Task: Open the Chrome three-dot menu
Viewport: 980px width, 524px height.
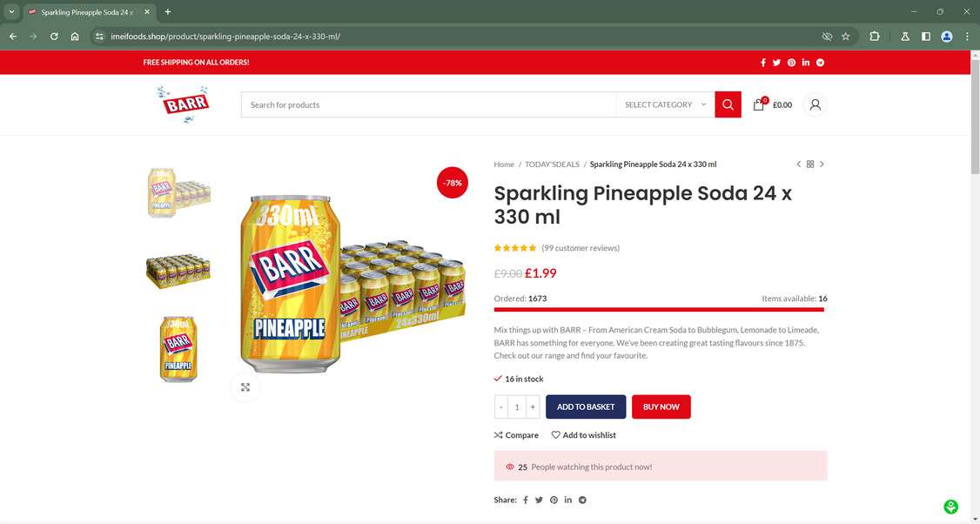Action: pos(966,37)
